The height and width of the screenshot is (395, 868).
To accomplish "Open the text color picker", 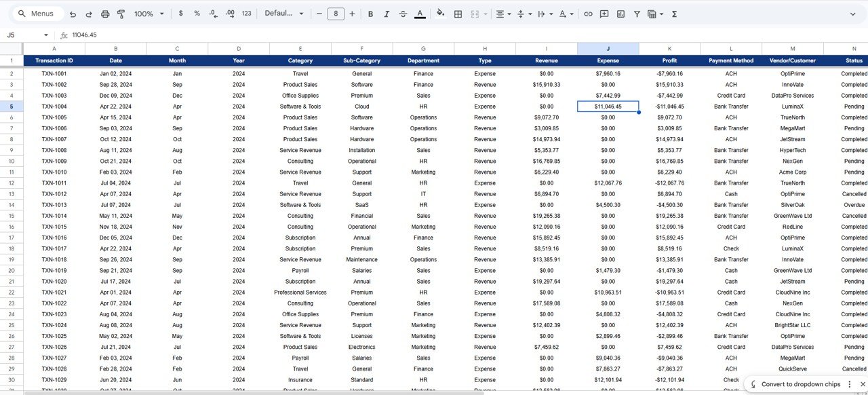I will [420, 14].
